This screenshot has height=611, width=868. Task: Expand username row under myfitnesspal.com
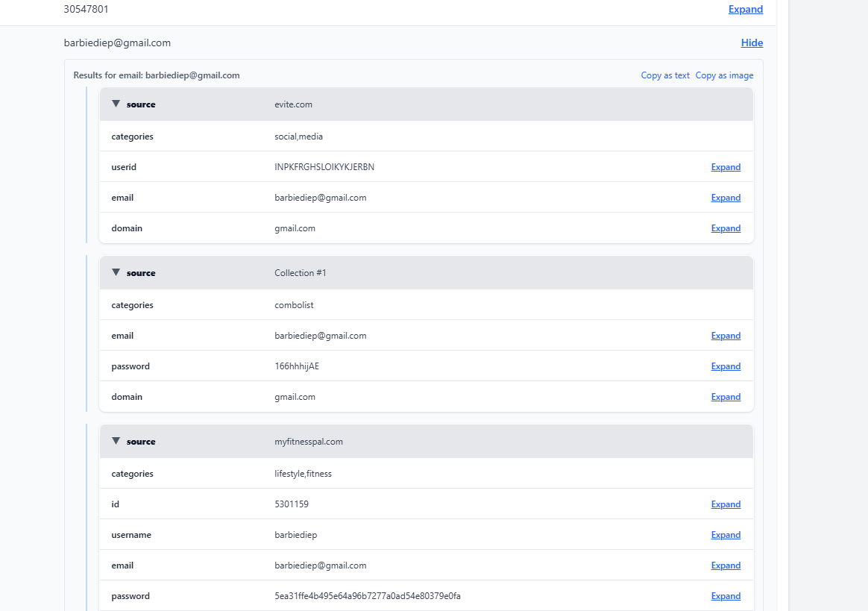tap(726, 535)
